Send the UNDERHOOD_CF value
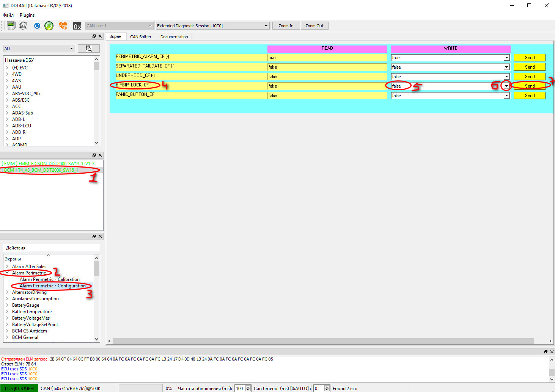This screenshot has height=392, width=555. tap(530, 77)
